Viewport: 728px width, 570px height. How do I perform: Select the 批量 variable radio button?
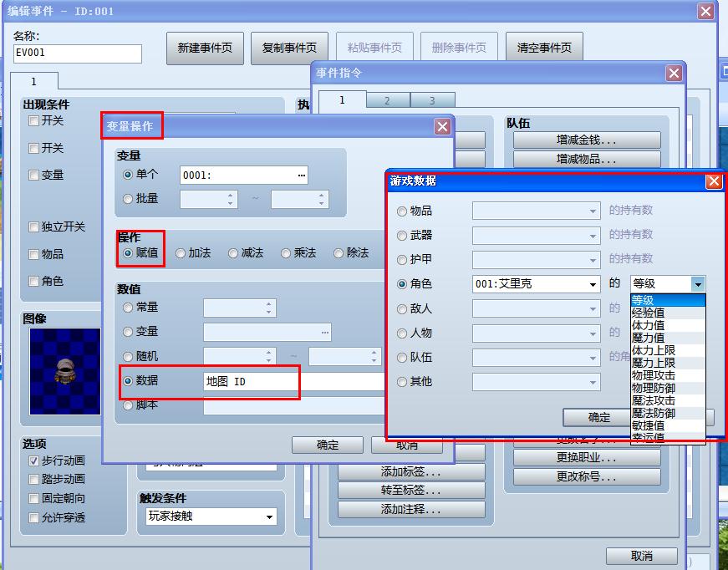tap(128, 199)
